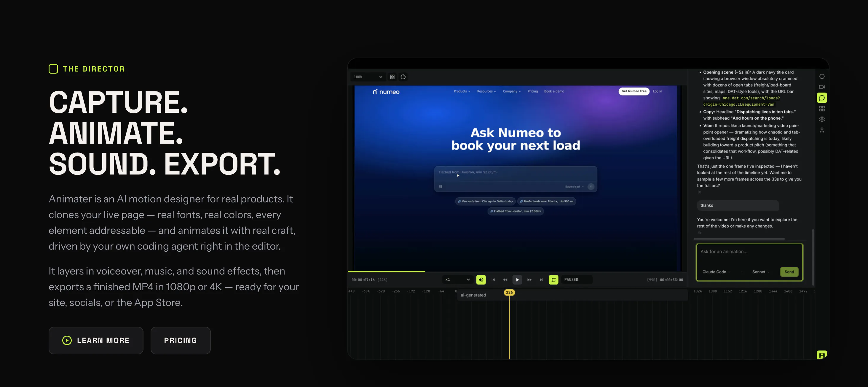Select the Reefer loads near Atlanta chip
Screen dimensions: 868x387
pos(546,201)
